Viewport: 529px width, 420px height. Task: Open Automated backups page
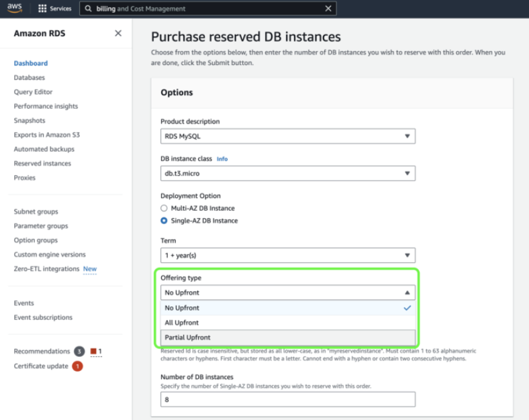click(x=44, y=150)
